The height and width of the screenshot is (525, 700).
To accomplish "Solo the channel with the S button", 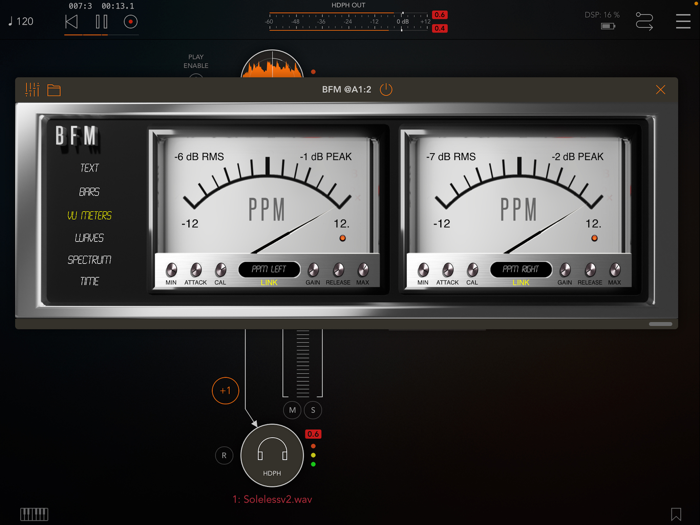I will coord(313,410).
